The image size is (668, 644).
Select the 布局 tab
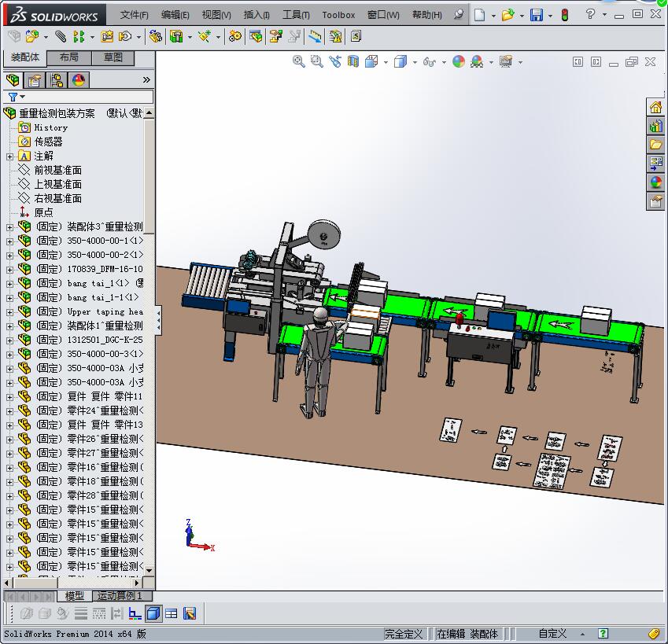(69, 57)
